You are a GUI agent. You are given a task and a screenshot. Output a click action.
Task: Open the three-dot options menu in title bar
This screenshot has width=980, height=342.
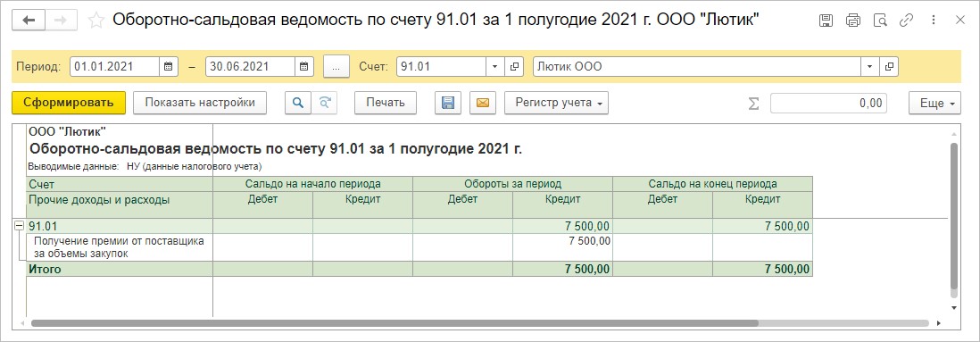[933, 21]
